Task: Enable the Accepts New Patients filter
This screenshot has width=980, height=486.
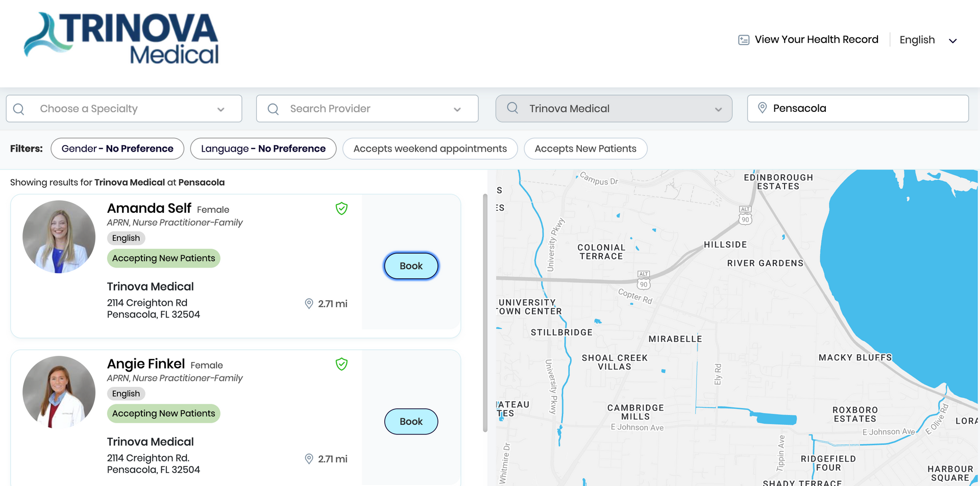Action: click(585, 149)
